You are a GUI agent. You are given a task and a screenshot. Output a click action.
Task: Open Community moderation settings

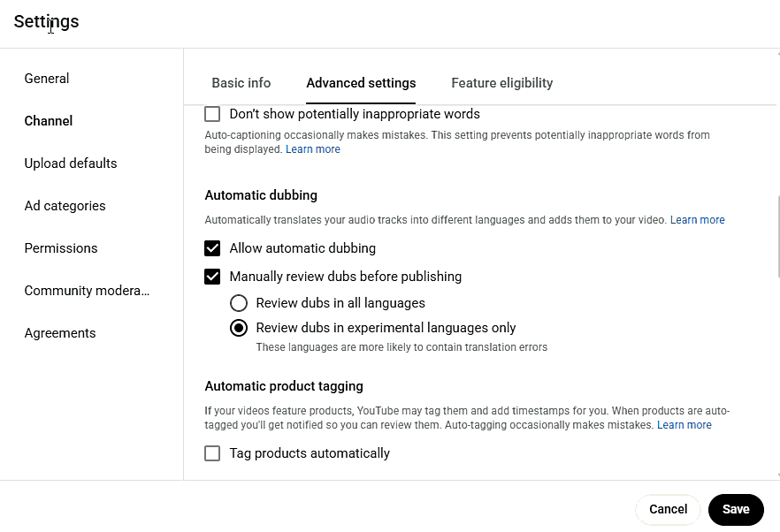pyautogui.click(x=86, y=290)
